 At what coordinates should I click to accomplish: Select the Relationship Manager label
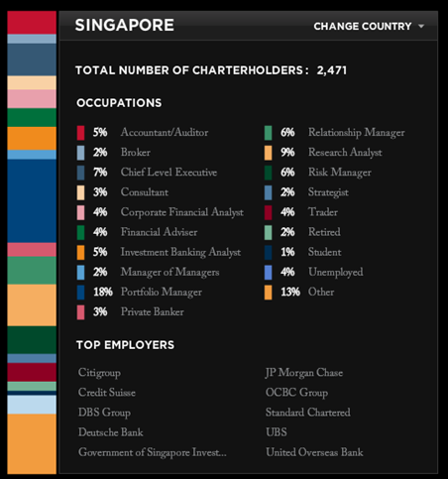(x=357, y=133)
